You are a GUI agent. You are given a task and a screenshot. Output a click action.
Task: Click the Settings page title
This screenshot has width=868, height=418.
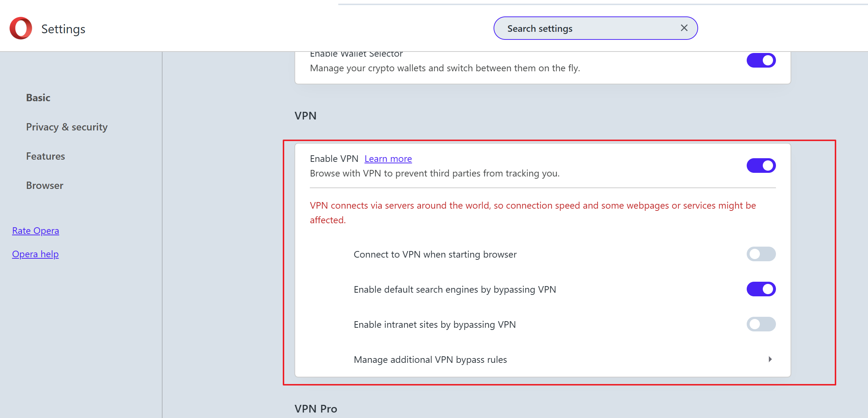pos(63,29)
